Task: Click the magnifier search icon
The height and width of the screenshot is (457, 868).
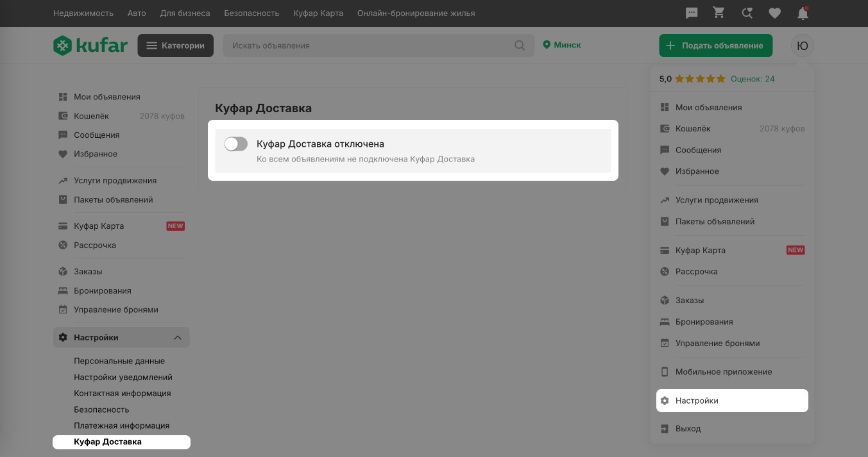Action: coord(520,46)
